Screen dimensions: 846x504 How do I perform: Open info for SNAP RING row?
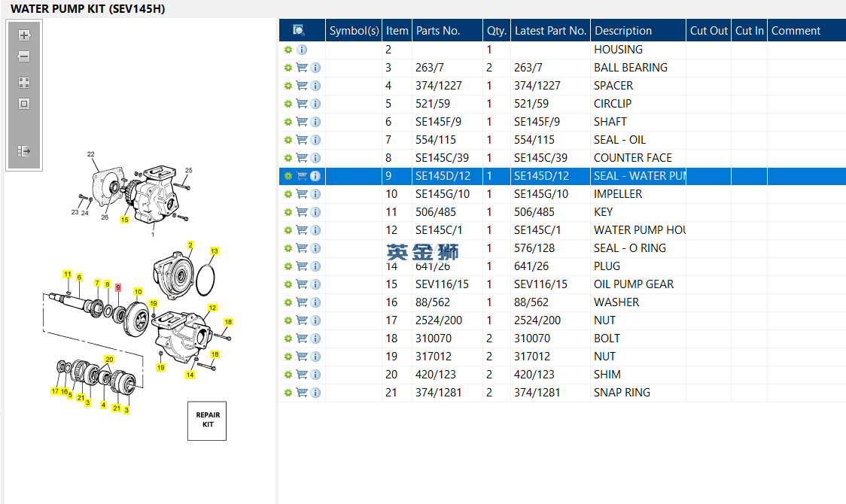(x=315, y=393)
